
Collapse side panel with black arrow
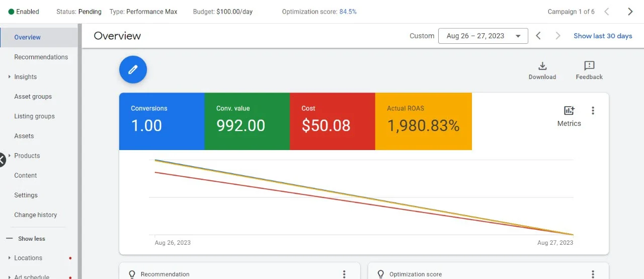(1, 160)
